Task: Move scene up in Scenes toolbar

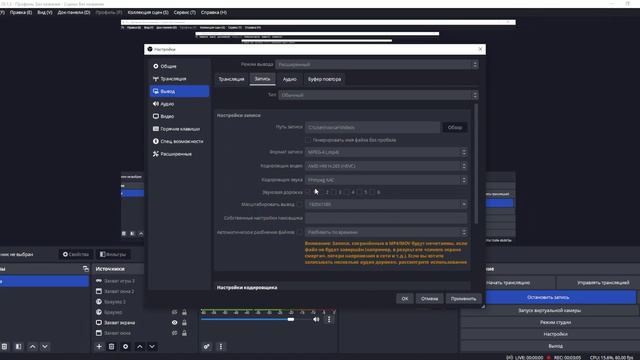Action: 33,347
